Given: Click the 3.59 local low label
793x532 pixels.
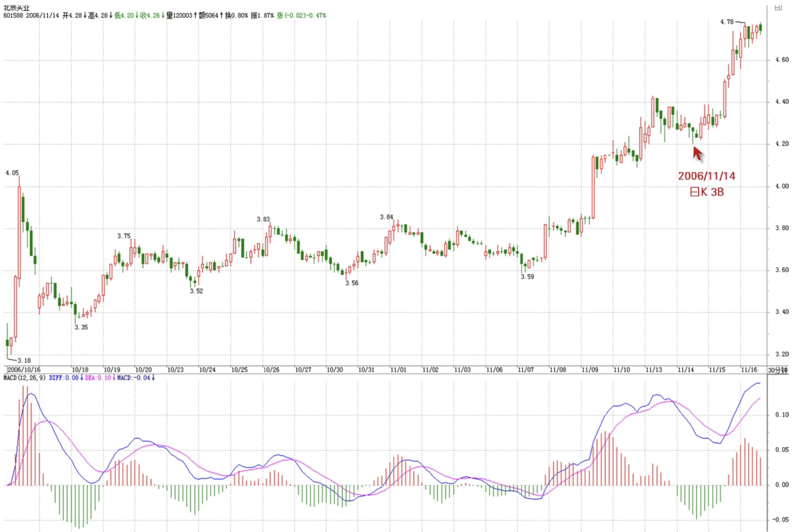Looking at the screenshot, I should pos(527,277).
